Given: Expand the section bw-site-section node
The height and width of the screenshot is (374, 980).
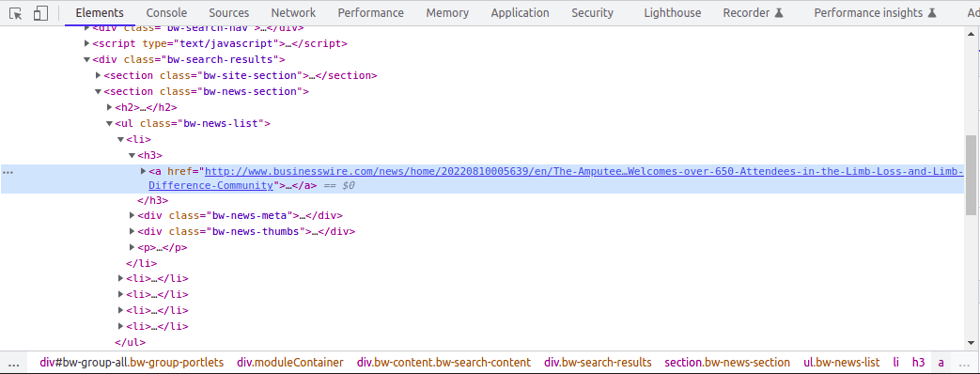Looking at the screenshot, I should point(98,76).
